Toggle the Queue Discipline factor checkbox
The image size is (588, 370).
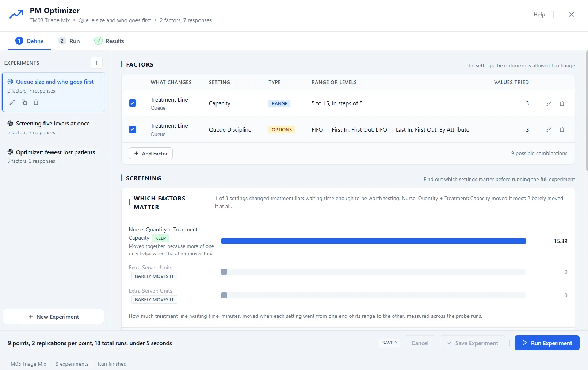click(x=133, y=129)
